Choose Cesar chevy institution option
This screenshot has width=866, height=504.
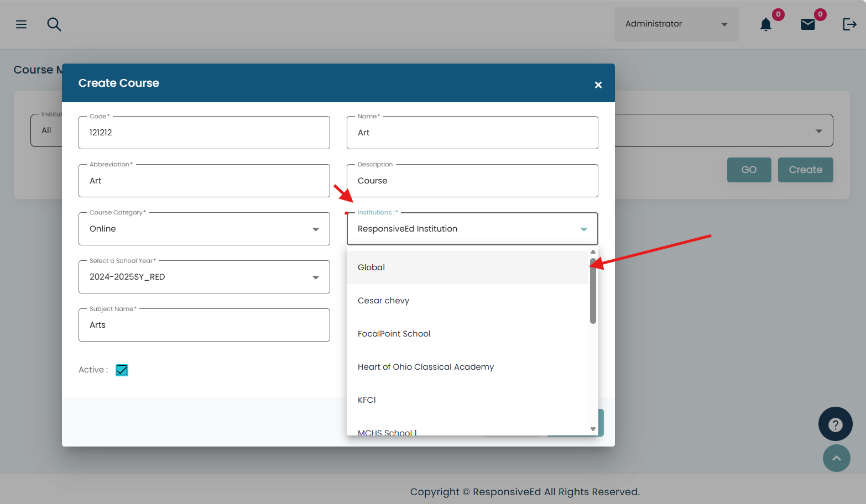pyautogui.click(x=383, y=301)
